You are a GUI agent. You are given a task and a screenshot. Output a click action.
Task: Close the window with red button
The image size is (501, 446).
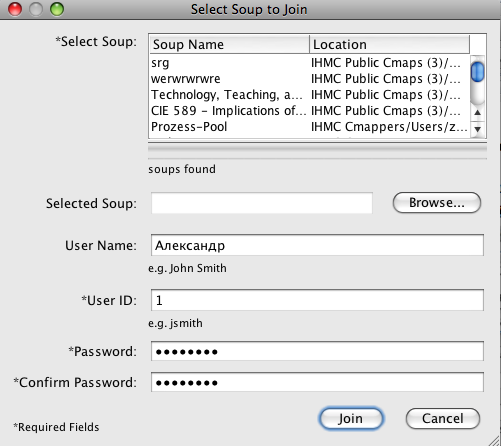[x=15, y=9]
